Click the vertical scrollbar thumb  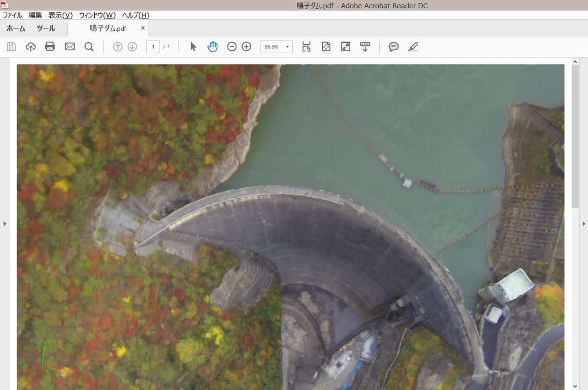575,137
